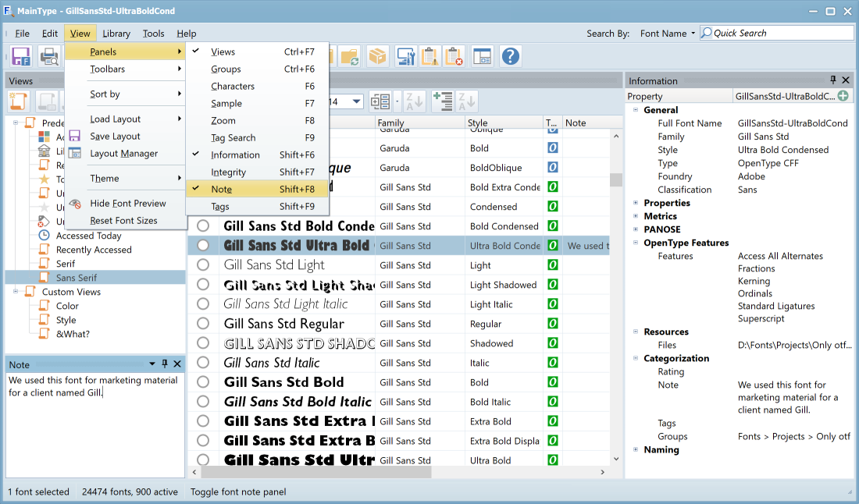Image resolution: width=859 pixels, height=504 pixels.
Task: Close the Information panel
Action: (x=845, y=80)
